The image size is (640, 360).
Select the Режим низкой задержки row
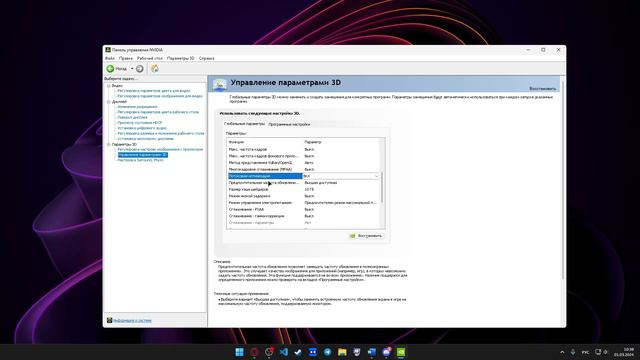click(305, 196)
